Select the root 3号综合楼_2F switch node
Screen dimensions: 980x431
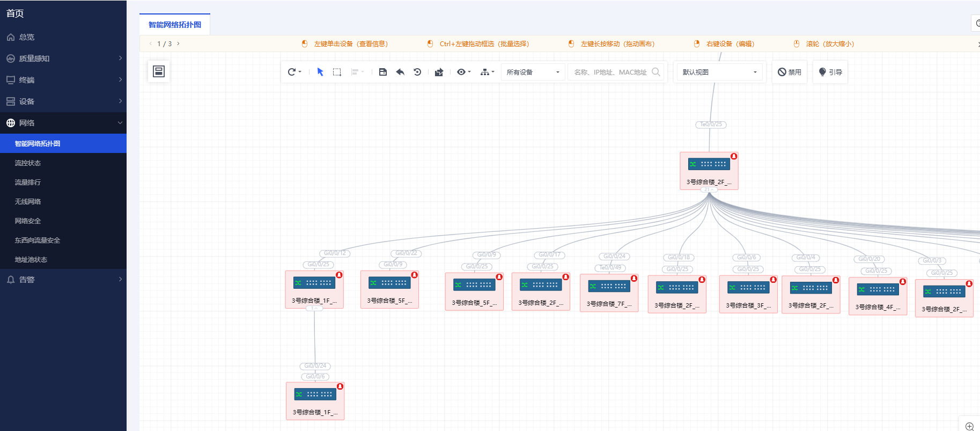click(709, 171)
